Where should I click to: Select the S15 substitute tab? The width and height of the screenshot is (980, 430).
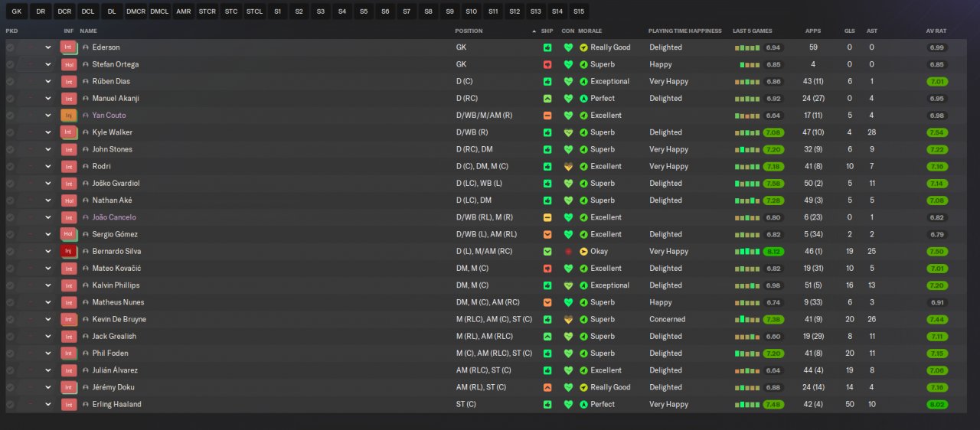click(579, 11)
